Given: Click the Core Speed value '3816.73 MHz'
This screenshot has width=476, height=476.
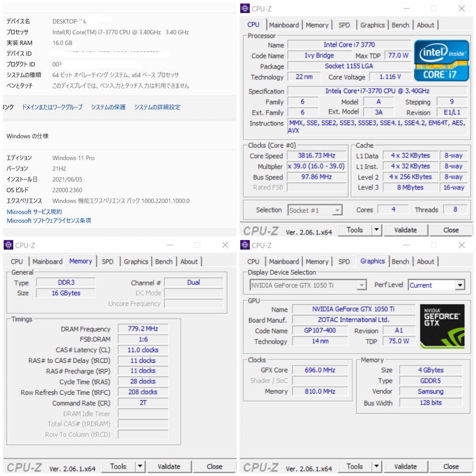Looking at the screenshot, I should pyautogui.click(x=316, y=156).
